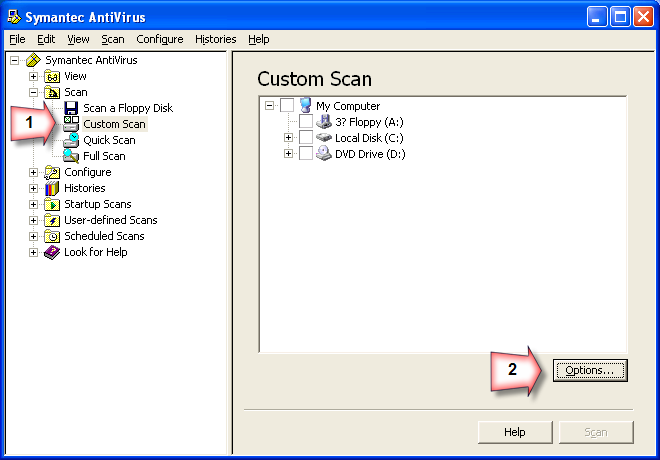
Task: Open the Configure menu
Action: pyautogui.click(x=160, y=39)
